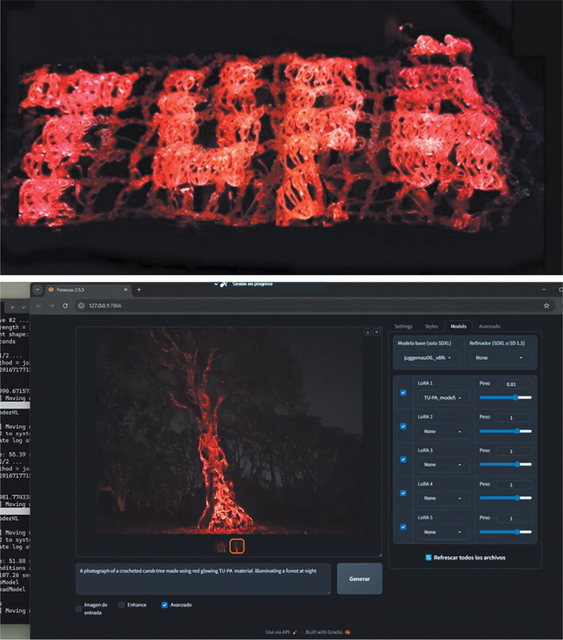Close the enlarged image preview
Image resolution: width=563 pixels, height=640 pixels.
pyautogui.click(x=376, y=333)
